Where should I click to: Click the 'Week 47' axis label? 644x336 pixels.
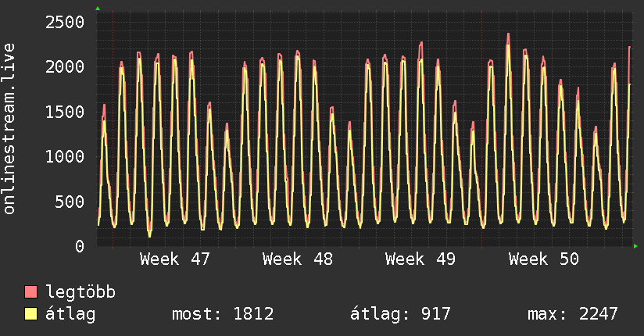tap(174, 259)
